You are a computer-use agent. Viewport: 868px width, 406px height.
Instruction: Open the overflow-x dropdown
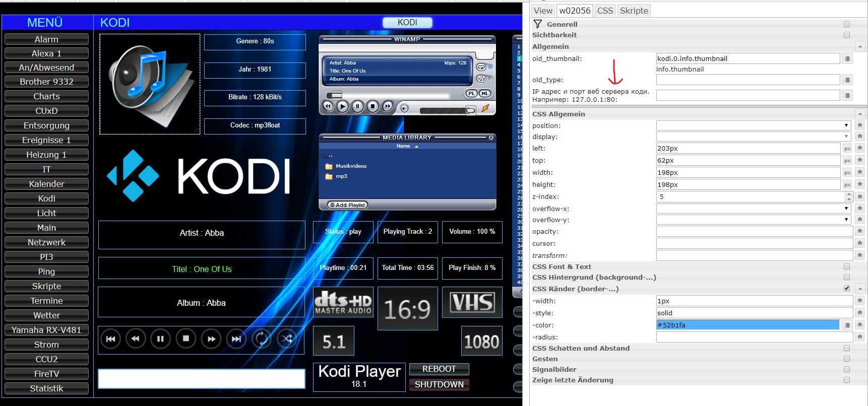click(754, 209)
